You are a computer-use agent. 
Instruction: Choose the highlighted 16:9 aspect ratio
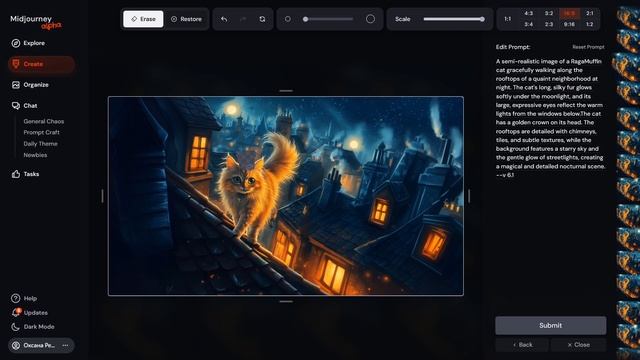[569, 13]
